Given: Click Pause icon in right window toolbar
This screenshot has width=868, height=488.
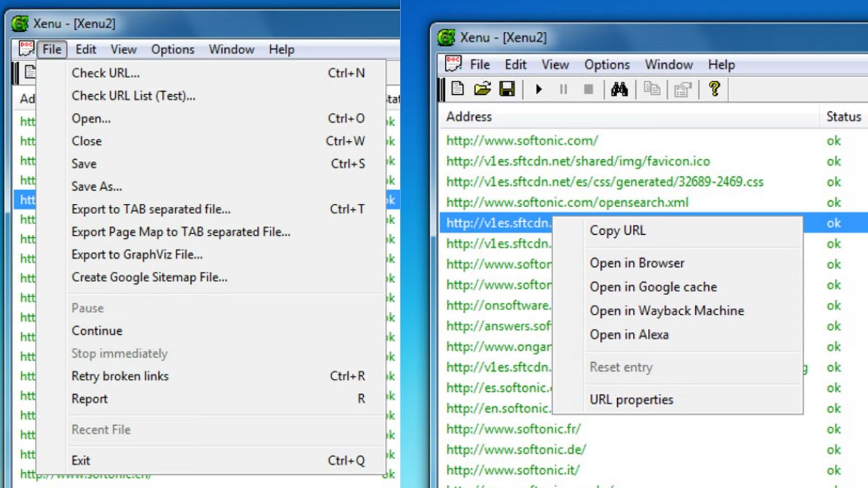Looking at the screenshot, I should tap(563, 90).
